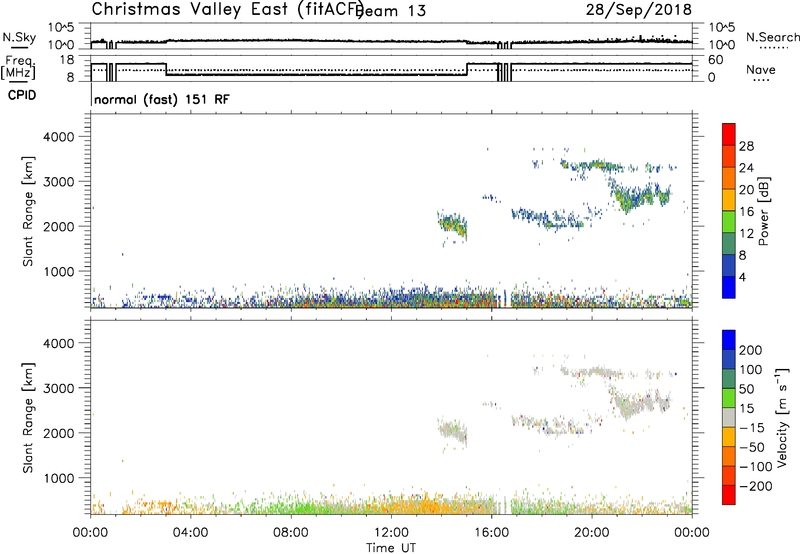Viewport: 800px width, 554px height.
Task: Click the gray band of velocity colorbar
Action: [729, 418]
